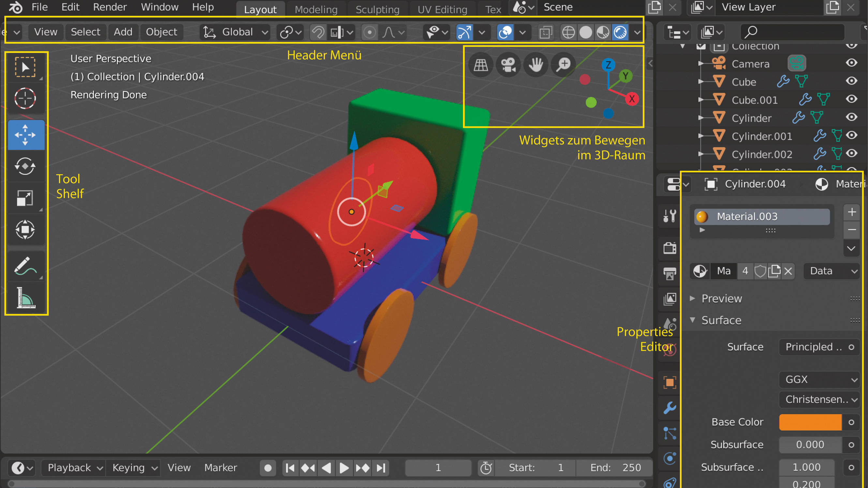Screen dimensions: 868x488
Task: Choose the Annotate pencil tool
Action: point(25,266)
